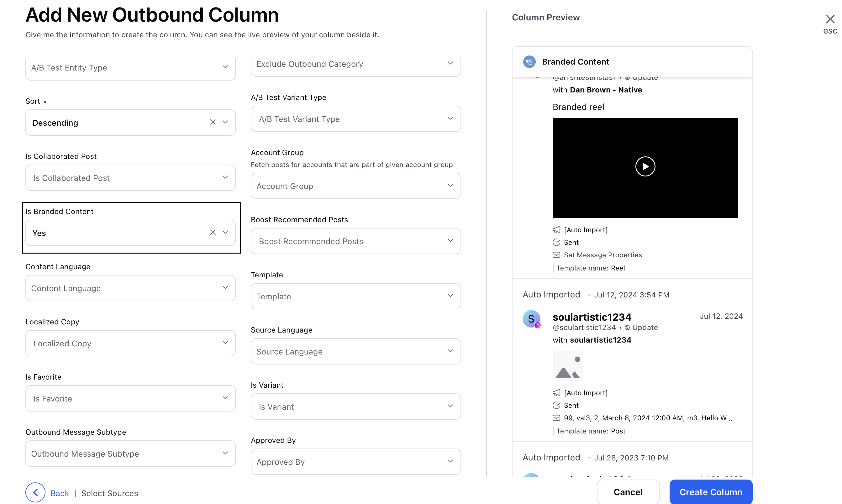Open Account Group dropdown
This screenshot has height=504, width=842.
[x=355, y=186]
